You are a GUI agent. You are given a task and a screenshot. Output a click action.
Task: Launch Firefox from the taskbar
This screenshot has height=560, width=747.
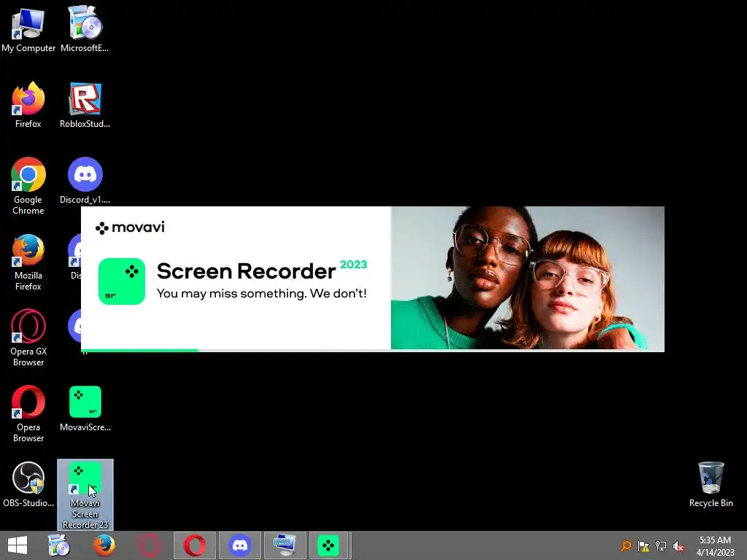104,545
